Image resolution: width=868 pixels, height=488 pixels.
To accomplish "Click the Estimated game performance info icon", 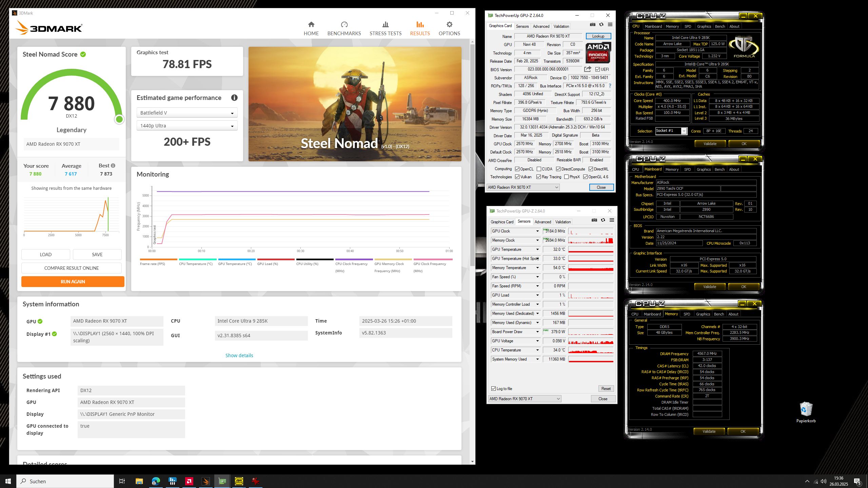I will pos(234,98).
